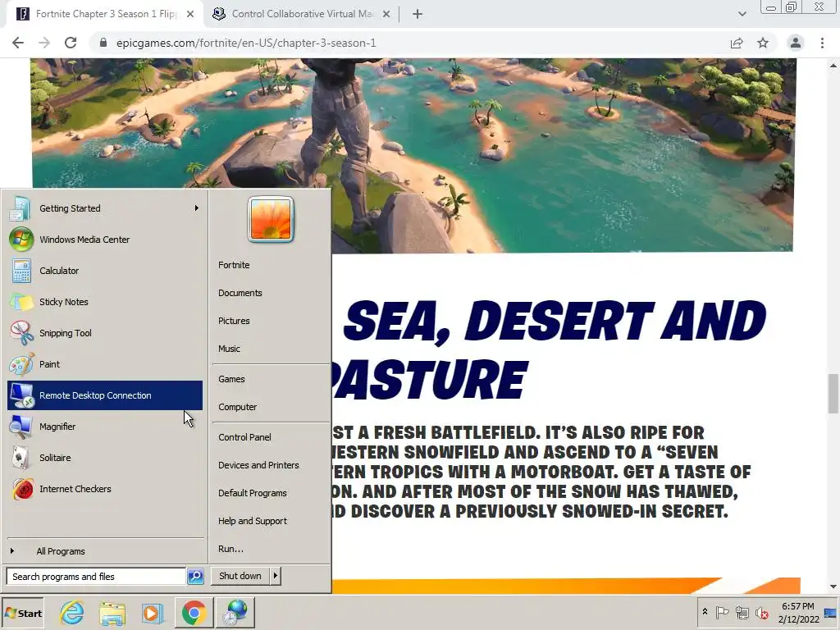Viewport: 840px width, 630px height.
Task: Open Action Center flag icon
Action: [x=722, y=612]
